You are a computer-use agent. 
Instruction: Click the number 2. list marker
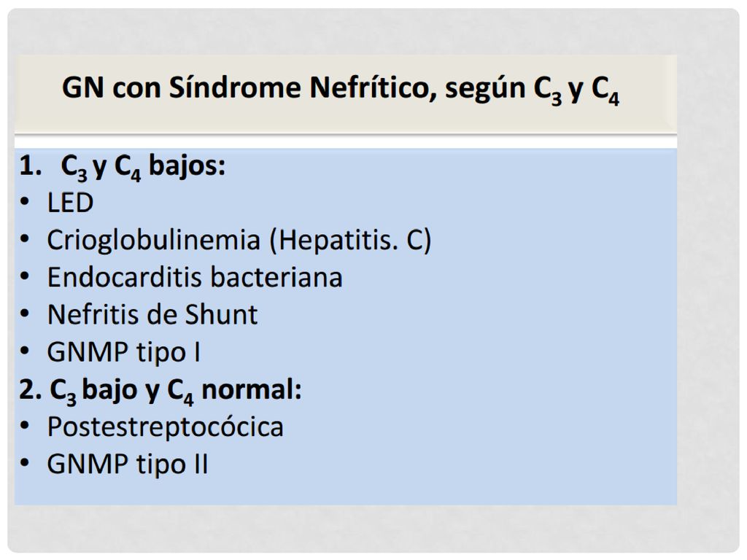[31, 390]
